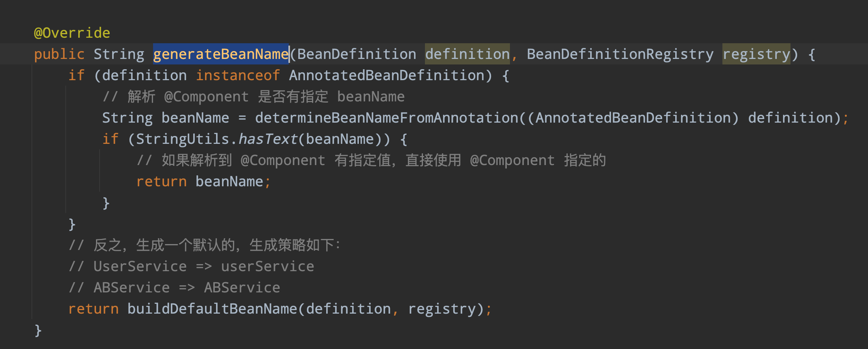Click the buildDefaultBeanName method call

(212, 309)
